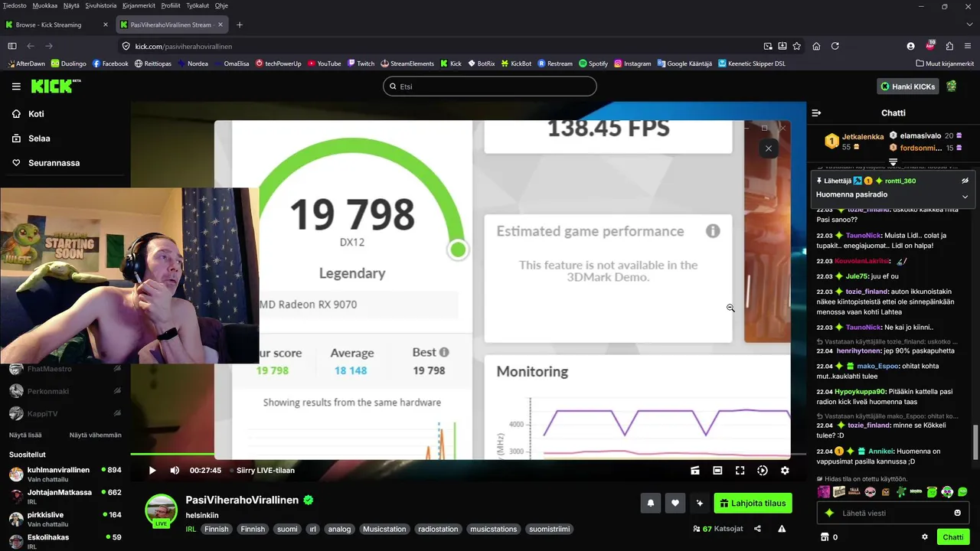Click the Musicstation tag
The image size is (980, 551).
384,529
